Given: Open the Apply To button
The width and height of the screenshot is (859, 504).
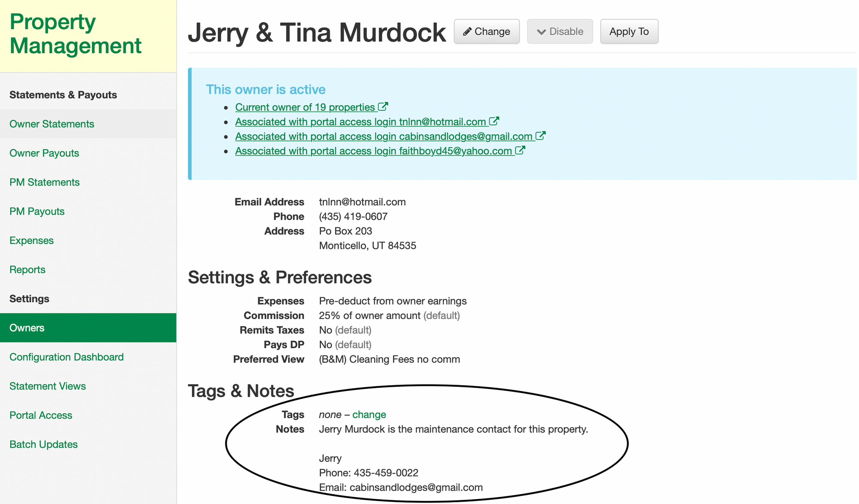Looking at the screenshot, I should click(629, 31).
